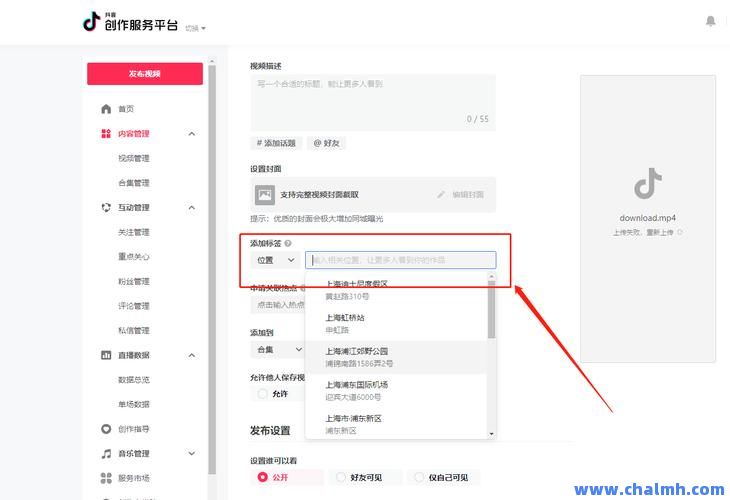Click the 创作指导 sidebar icon
730x500 pixels.
(106, 429)
